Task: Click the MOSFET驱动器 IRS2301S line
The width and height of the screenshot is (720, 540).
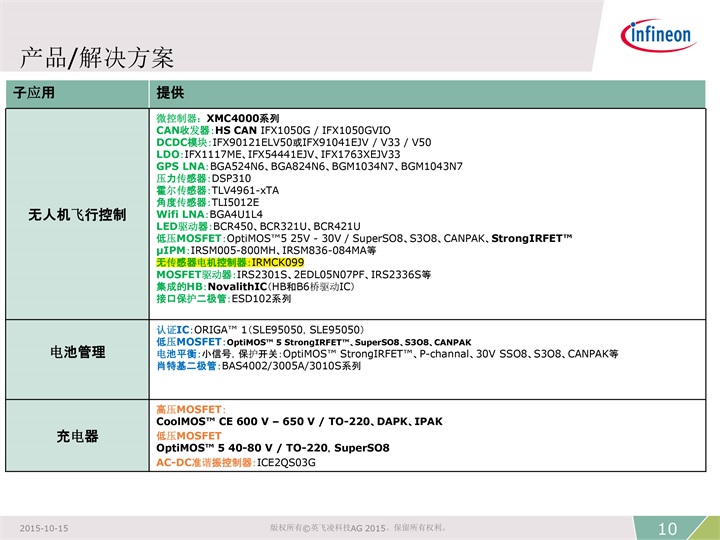Action: [x=293, y=275]
